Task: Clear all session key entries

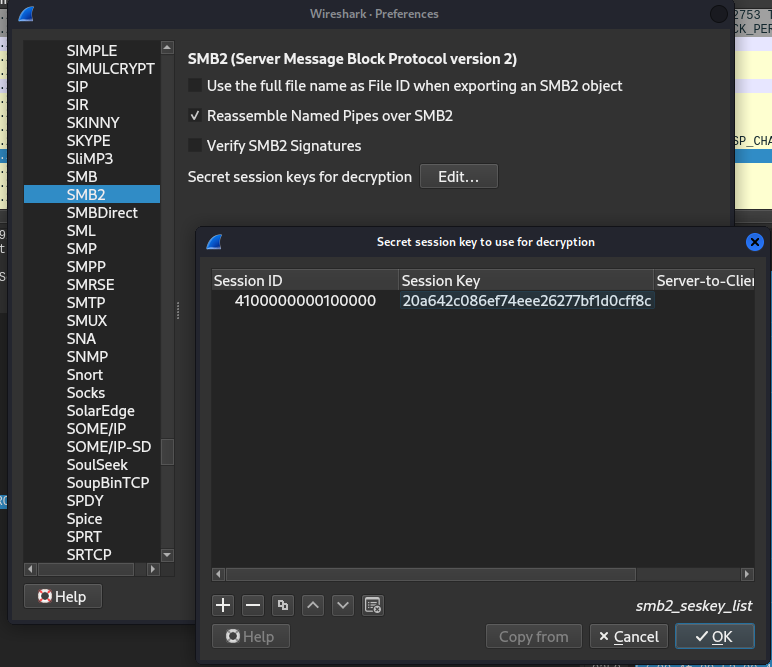Action: click(x=373, y=605)
